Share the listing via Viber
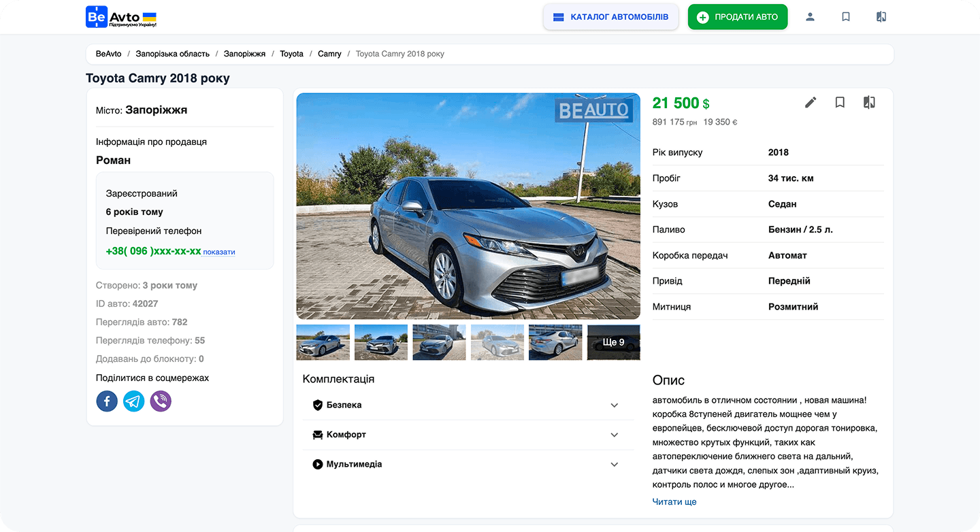Viewport: 980px width, 532px height. point(161,401)
